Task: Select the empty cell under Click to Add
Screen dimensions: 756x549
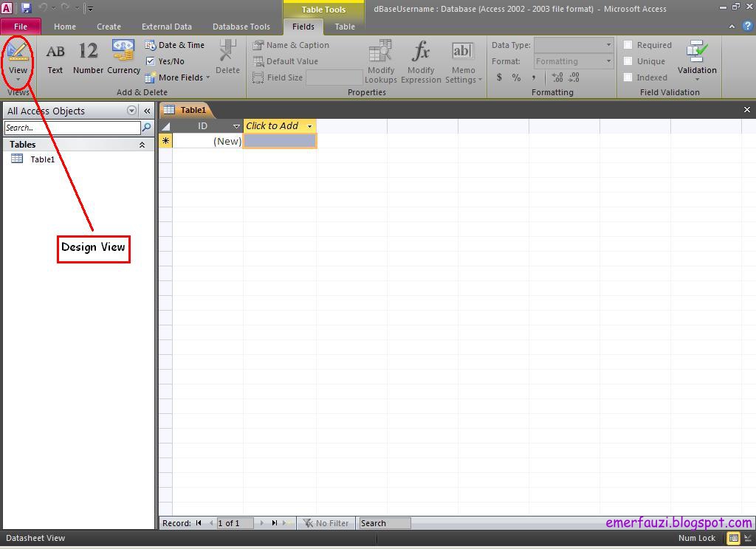Action: pyautogui.click(x=280, y=141)
